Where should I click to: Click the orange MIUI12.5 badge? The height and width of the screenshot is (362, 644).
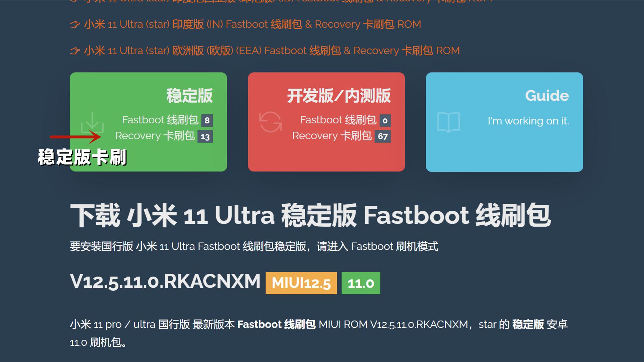coord(301,283)
